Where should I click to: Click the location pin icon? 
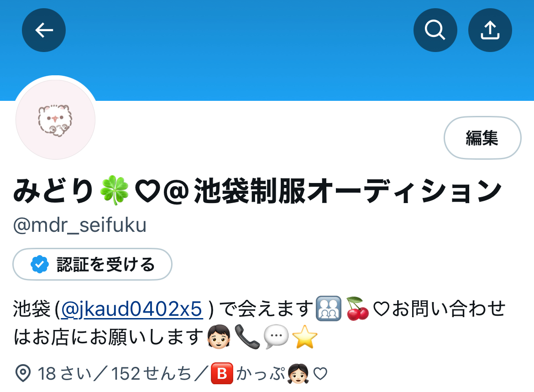pos(23,373)
